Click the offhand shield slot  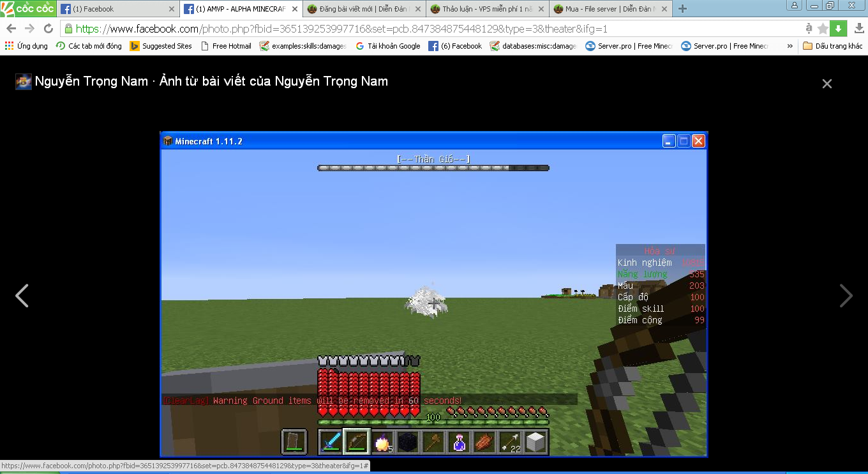[x=294, y=441]
